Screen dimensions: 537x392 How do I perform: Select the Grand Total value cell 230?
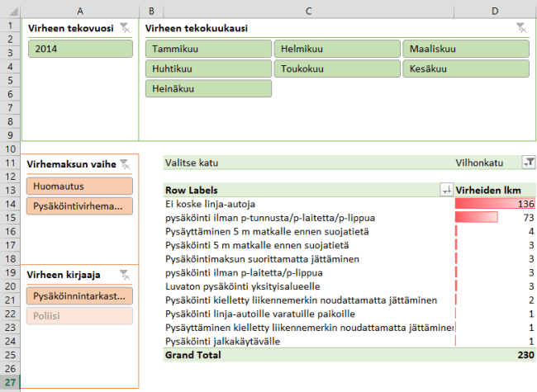494,355
